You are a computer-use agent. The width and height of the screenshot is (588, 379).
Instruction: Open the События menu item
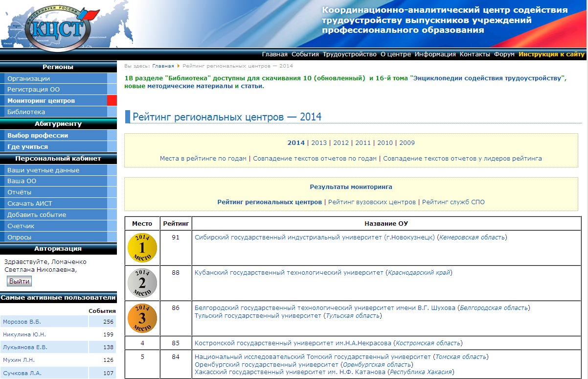click(x=305, y=54)
